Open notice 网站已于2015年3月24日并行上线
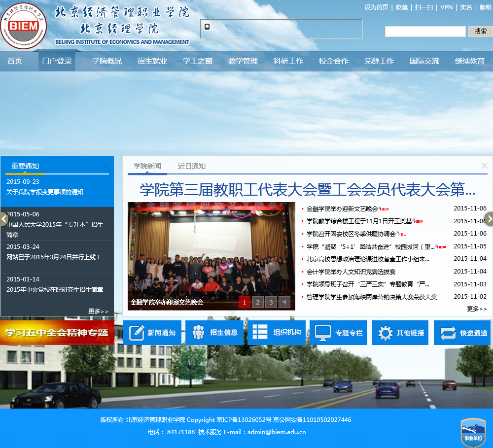This screenshot has width=493, height=448. pos(53,257)
